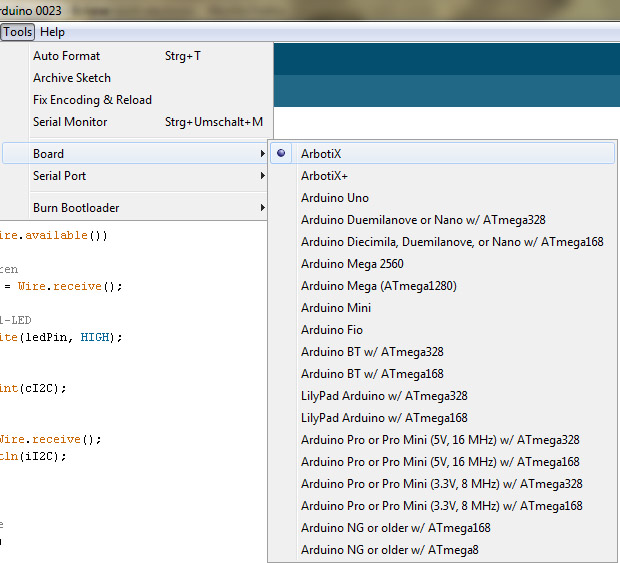Image resolution: width=620 pixels, height=563 pixels.
Task: Run Auto Format on the sketch
Action: coord(66,56)
